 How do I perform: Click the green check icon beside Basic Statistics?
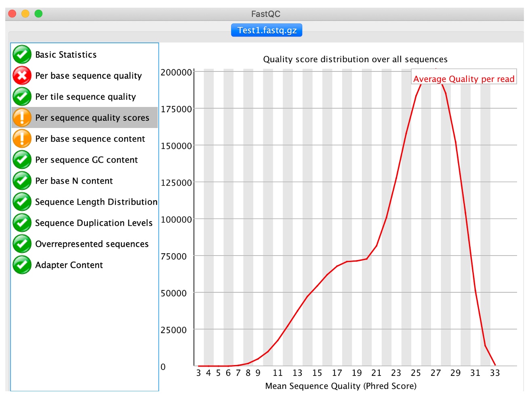point(22,55)
